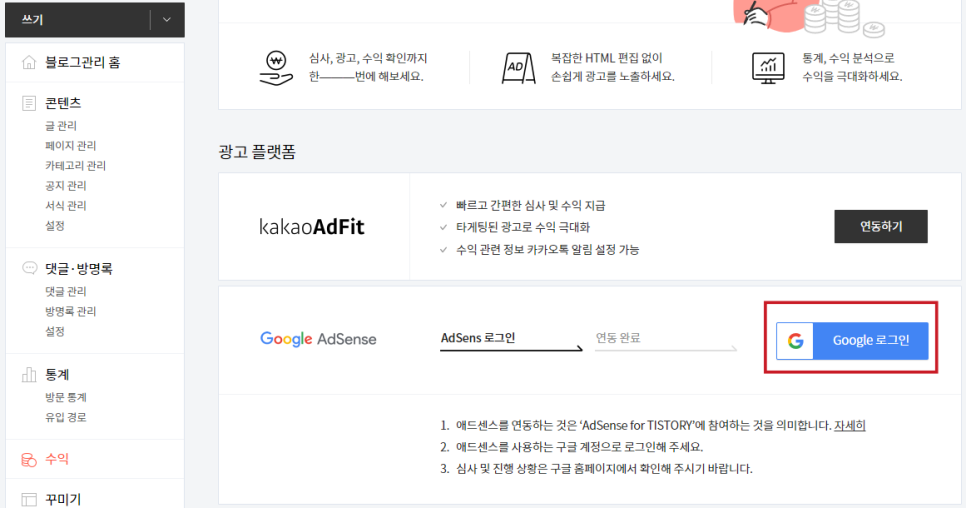The width and height of the screenshot is (966, 508).
Task: Click the 쓰기 write button
Action: click(77, 20)
